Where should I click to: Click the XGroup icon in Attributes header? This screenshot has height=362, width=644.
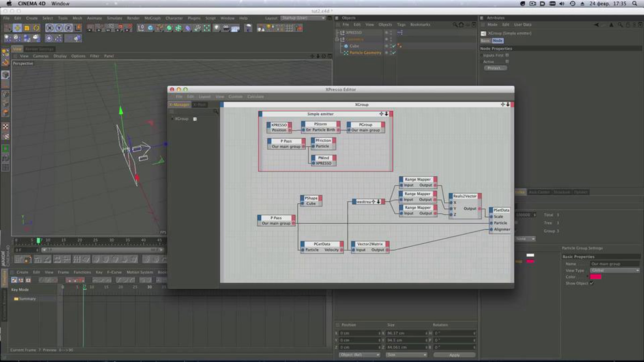(483, 34)
